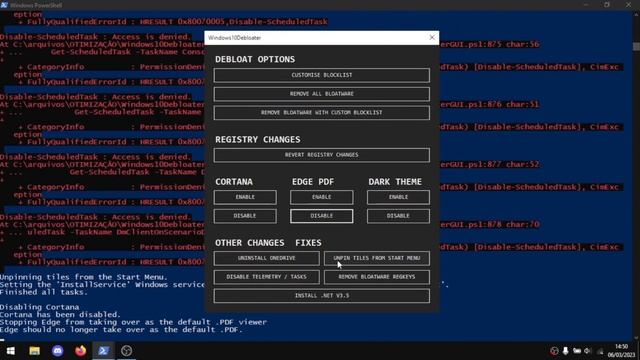
Task: Open the taskbar clock and date
Action: pyautogui.click(x=621, y=351)
